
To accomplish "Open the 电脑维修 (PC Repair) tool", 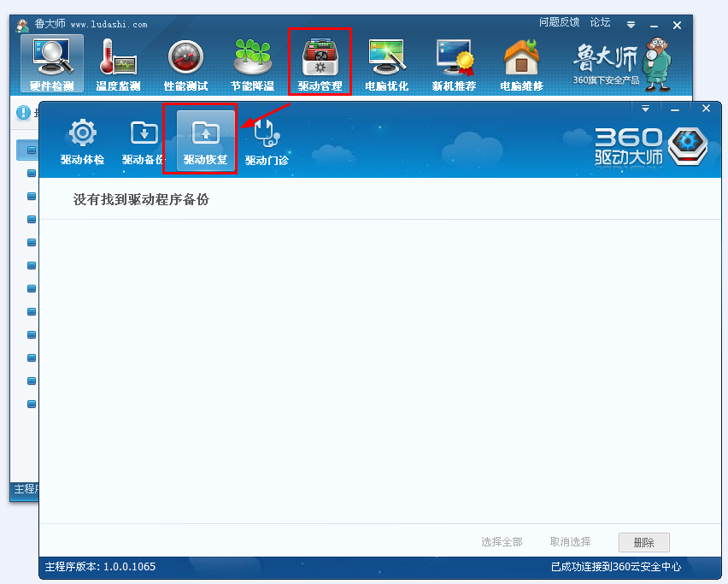I will pyautogui.click(x=520, y=60).
